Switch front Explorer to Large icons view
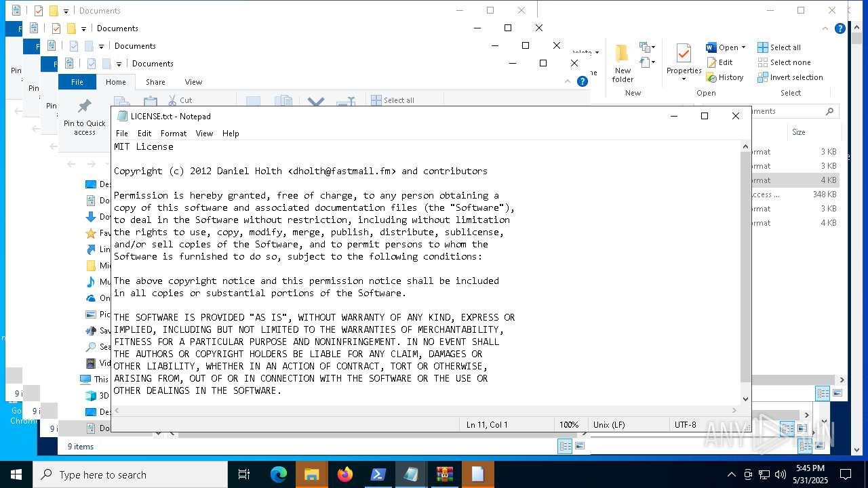This screenshot has height=488, width=868. click(x=580, y=446)
